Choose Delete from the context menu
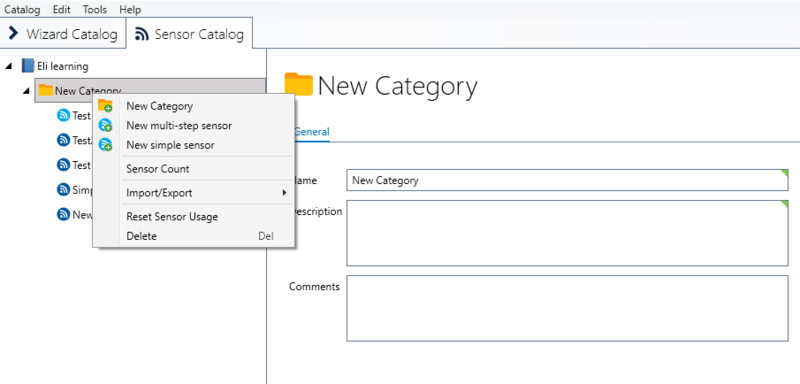The image size is (800, 384). click(141, 236)
